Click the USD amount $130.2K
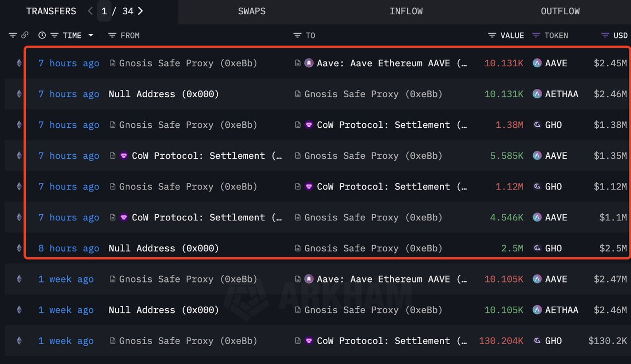The image size is (631, 364). (x=608, y=341)
